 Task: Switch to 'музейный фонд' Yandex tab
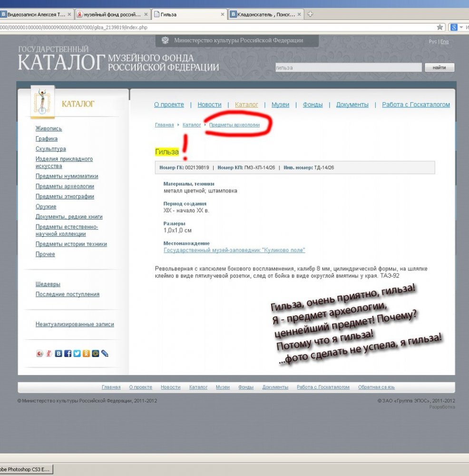[x=112, y=14]
